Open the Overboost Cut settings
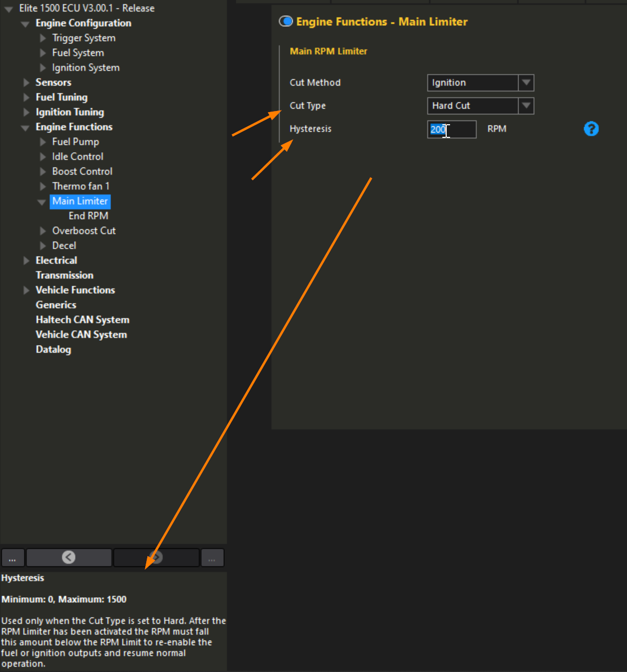 coord(84,230)
